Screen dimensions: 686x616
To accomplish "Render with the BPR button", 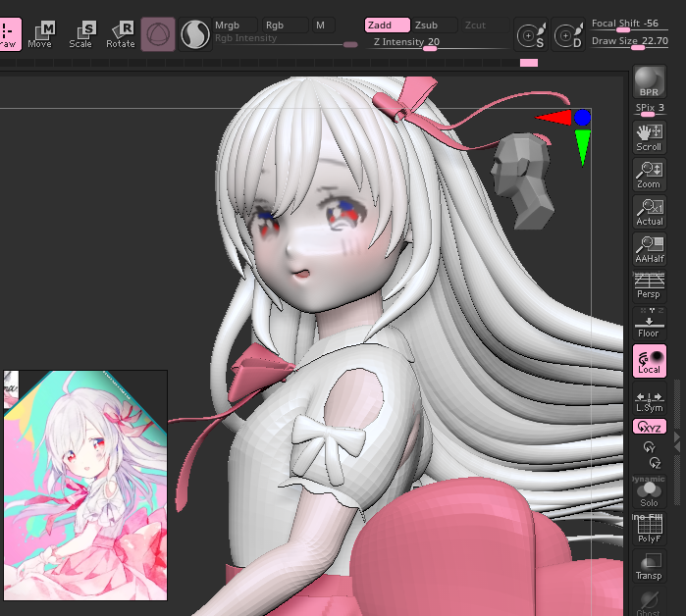I will 650,81.
